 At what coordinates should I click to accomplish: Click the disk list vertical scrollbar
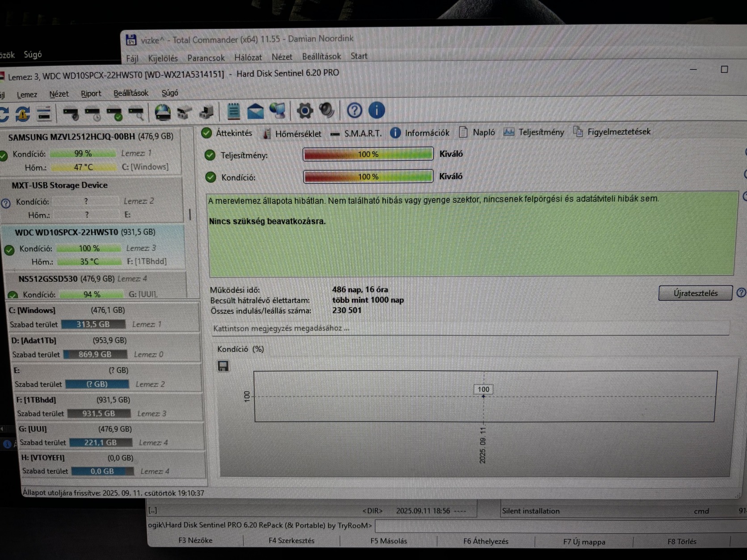[x=190, y=214]
